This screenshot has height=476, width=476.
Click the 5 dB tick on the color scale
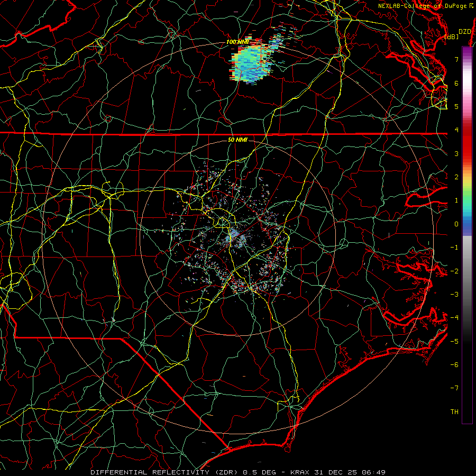456,106
